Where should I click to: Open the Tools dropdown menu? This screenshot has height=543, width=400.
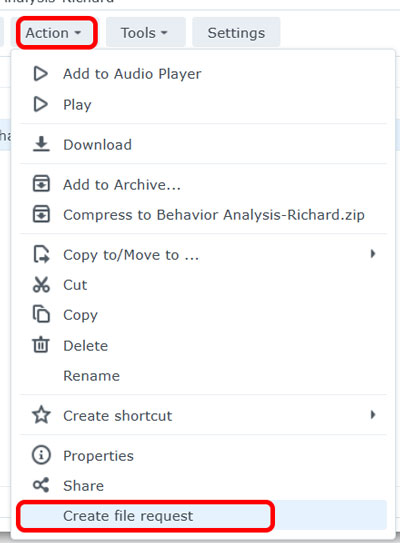tap(146, 33)
